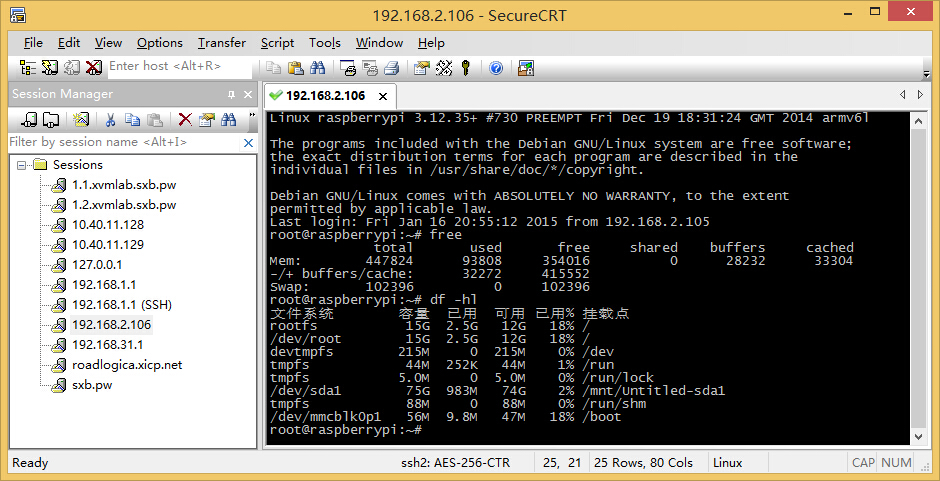The height and width of the screenshot is (481, 940).
Task: Click the Help question mark icon
Action: click(x=496, y=68)
